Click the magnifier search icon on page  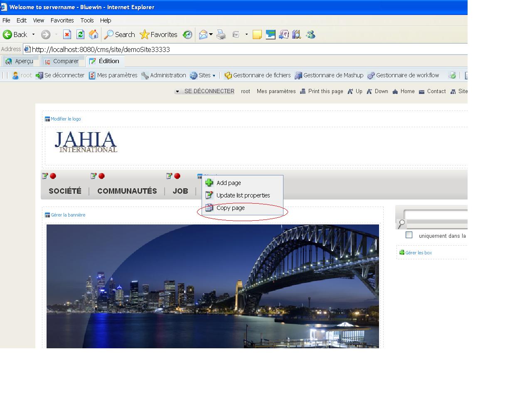pyautogui.click(x=401, y=224)
